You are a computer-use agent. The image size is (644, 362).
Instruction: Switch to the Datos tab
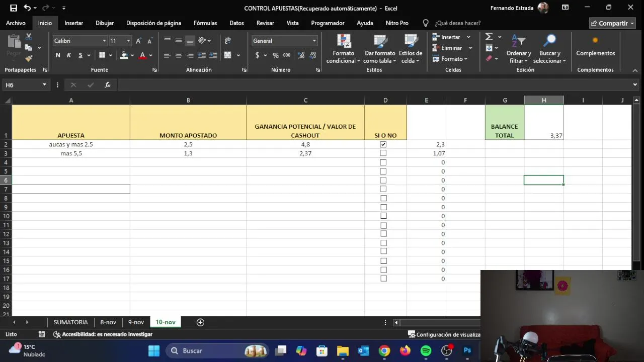click(236, 23)
